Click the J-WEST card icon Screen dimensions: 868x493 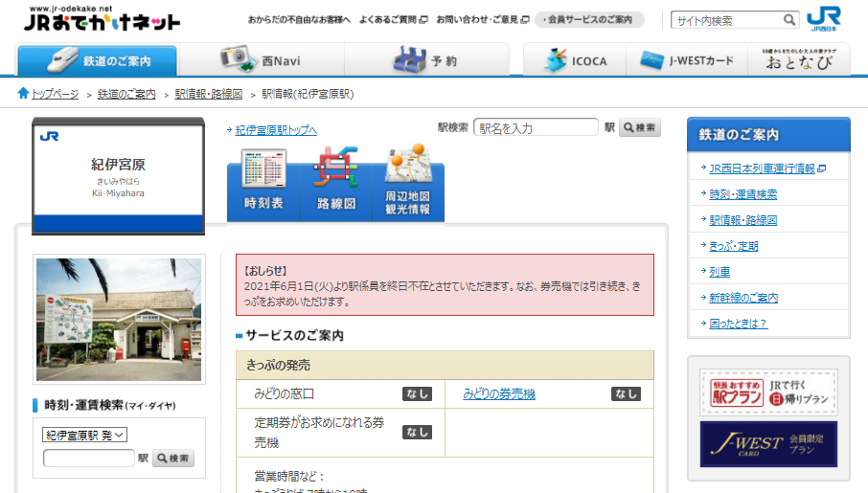(x=651, y=59)
